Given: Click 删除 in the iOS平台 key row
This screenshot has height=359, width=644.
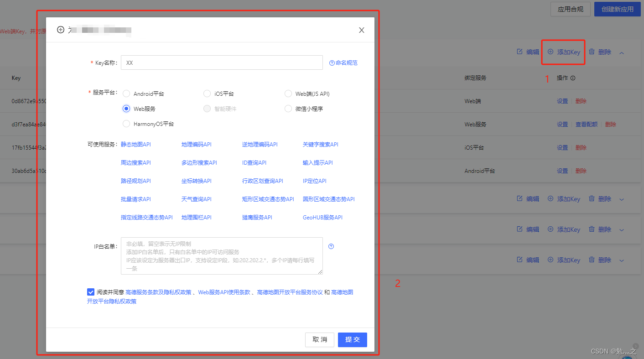Looking at the screenshot, I should click(x=581, y=148).
